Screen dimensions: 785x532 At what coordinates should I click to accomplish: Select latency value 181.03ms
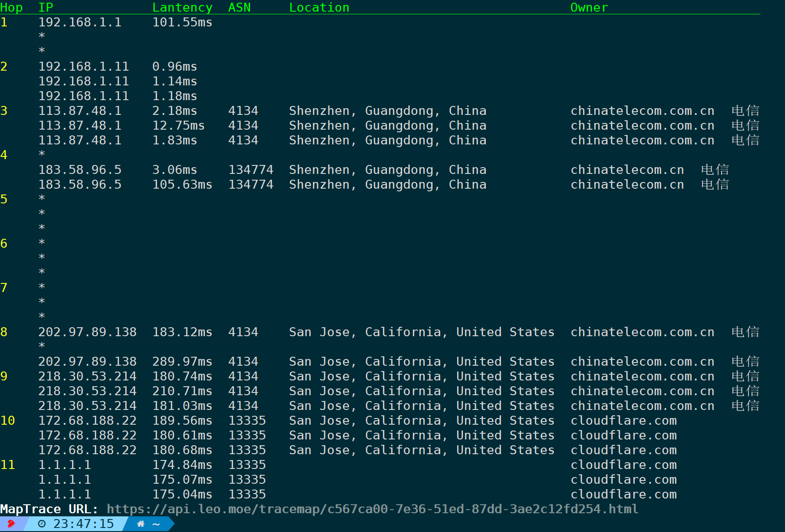(182, 406)
